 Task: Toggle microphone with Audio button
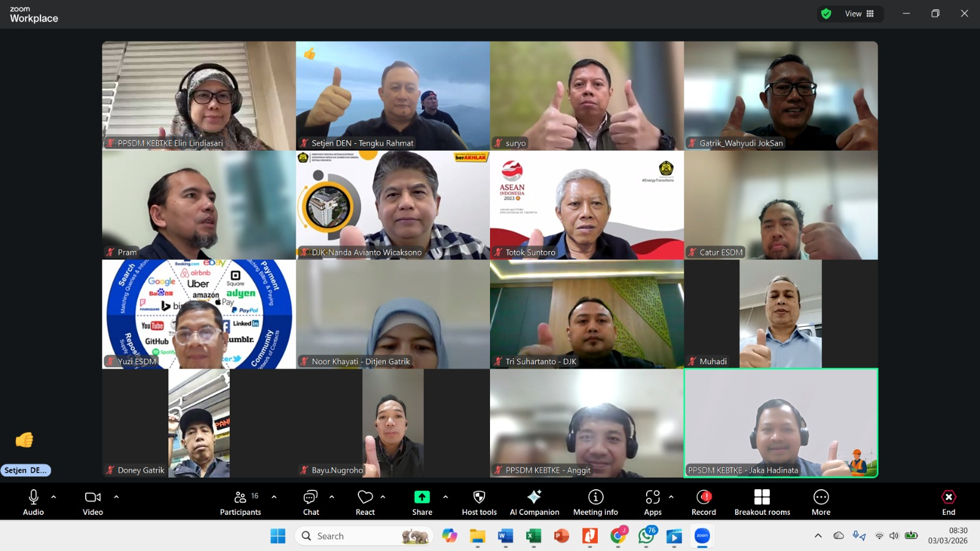(x=34, y=502)
